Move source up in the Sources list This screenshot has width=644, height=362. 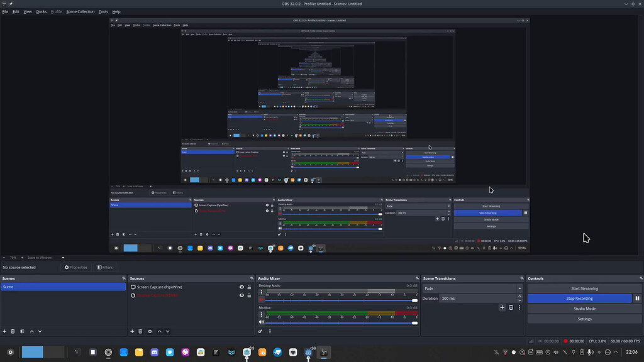click(x=159, y=331)
